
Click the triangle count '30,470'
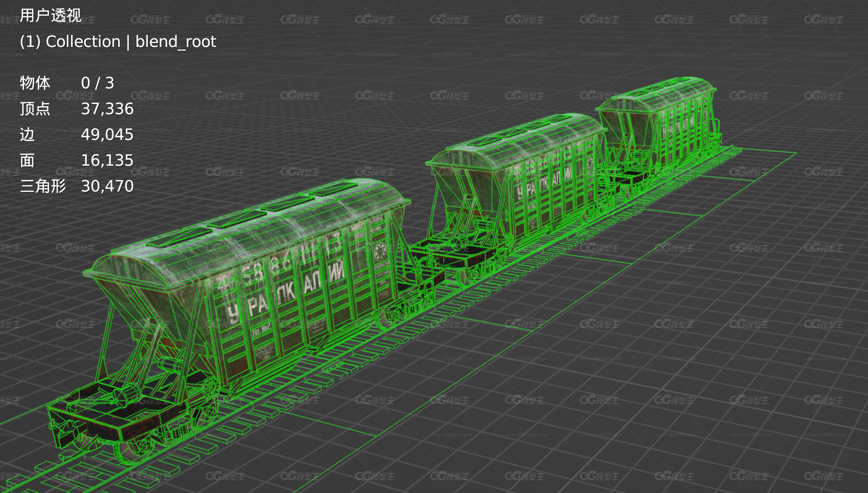point(107,186)
